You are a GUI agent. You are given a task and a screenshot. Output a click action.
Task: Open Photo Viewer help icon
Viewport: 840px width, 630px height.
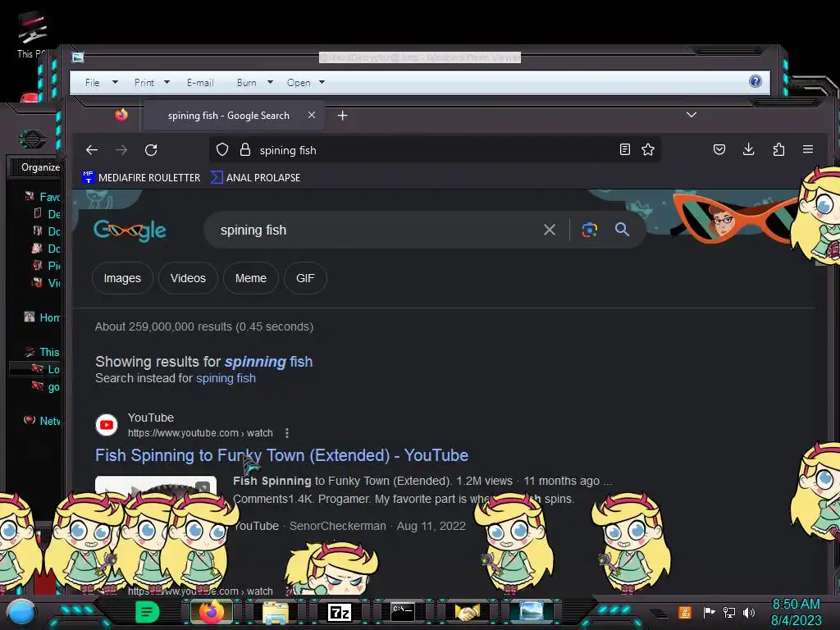tap(756, 81)
